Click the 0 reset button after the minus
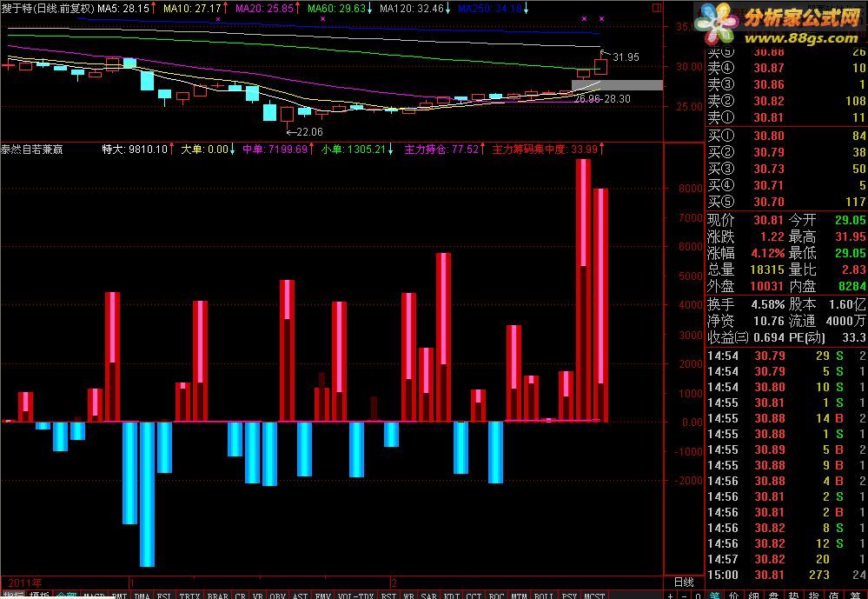868x599 pixels. point(698,596)
